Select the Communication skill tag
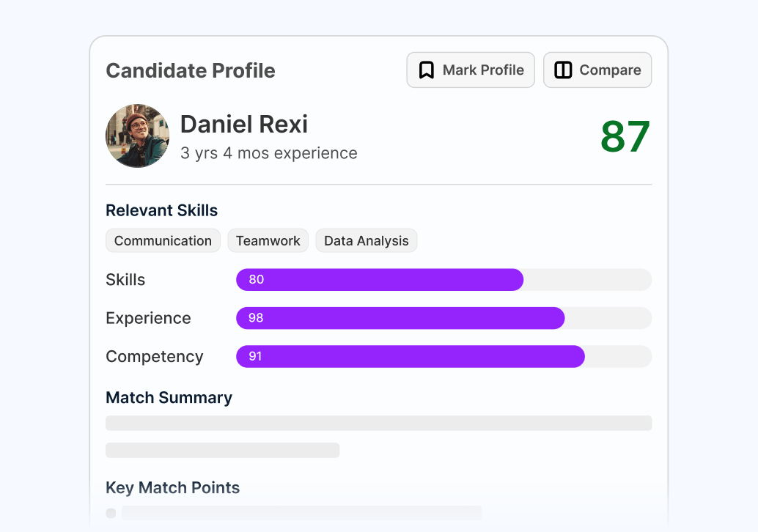This screenshot has height=532, width=758. 163,240
